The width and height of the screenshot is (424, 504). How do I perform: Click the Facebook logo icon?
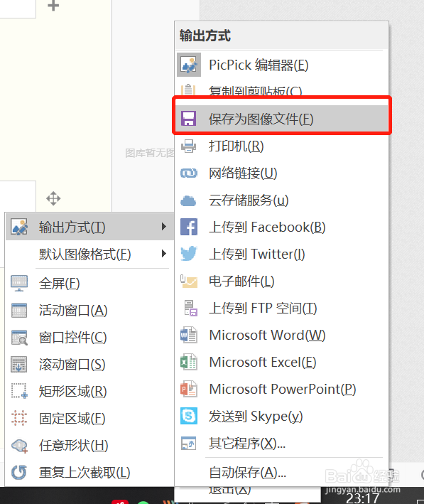pos(188,227)
